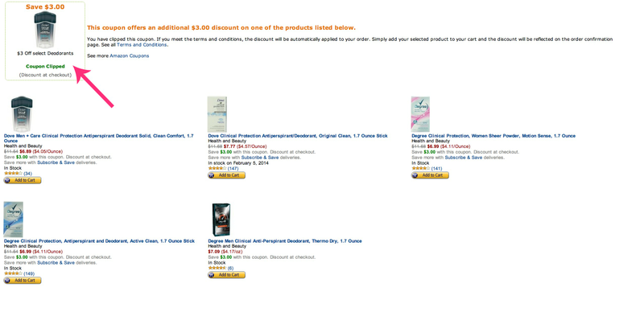Open Dove Original Clean product thumbnail

click(x=217, y=114)
